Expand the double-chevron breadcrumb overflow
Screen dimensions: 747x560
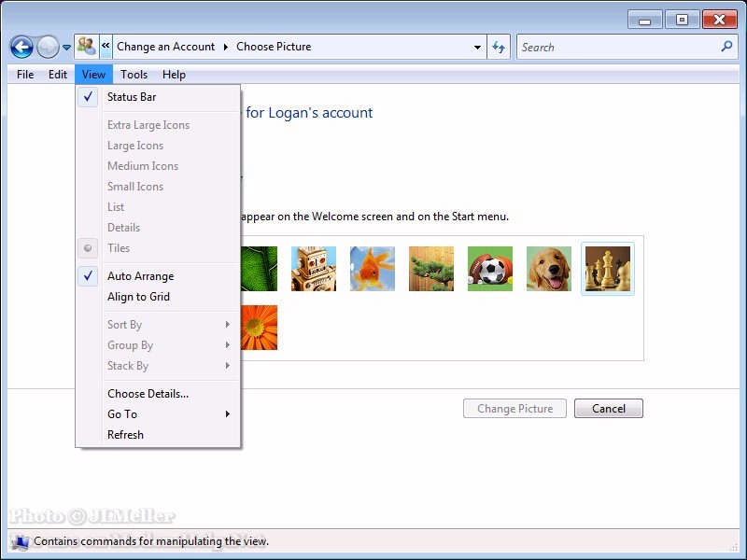(106, 46)
